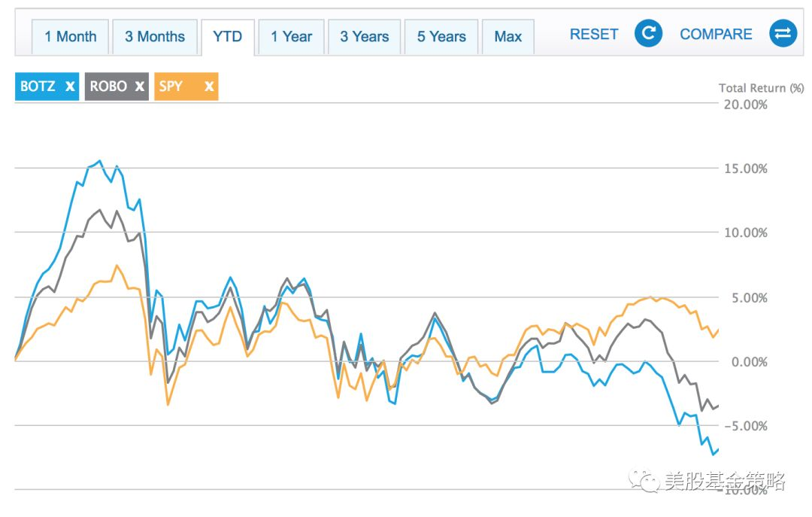The width and height of the screenshot is (812, 517).
Task: Click the orange SPY ticker tag
Action: tap(172, 86)
